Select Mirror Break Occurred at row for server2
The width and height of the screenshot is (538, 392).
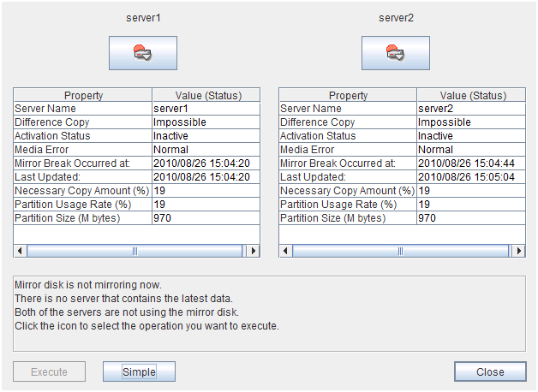point(348,163)
